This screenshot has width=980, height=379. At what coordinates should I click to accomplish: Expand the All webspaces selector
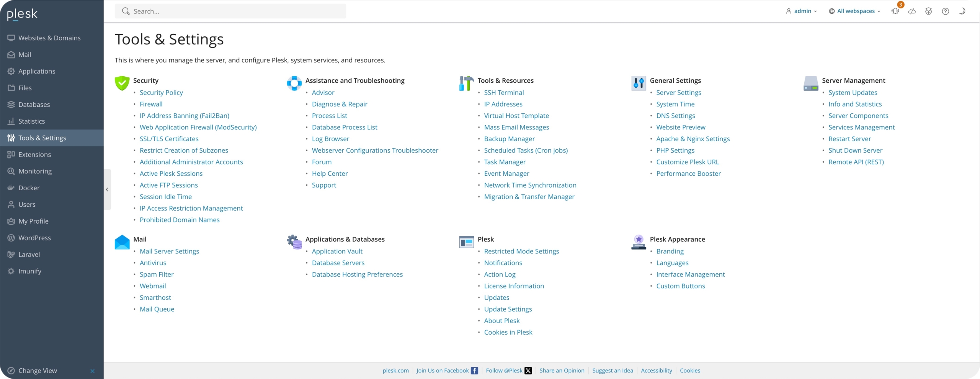click(854, 11)
